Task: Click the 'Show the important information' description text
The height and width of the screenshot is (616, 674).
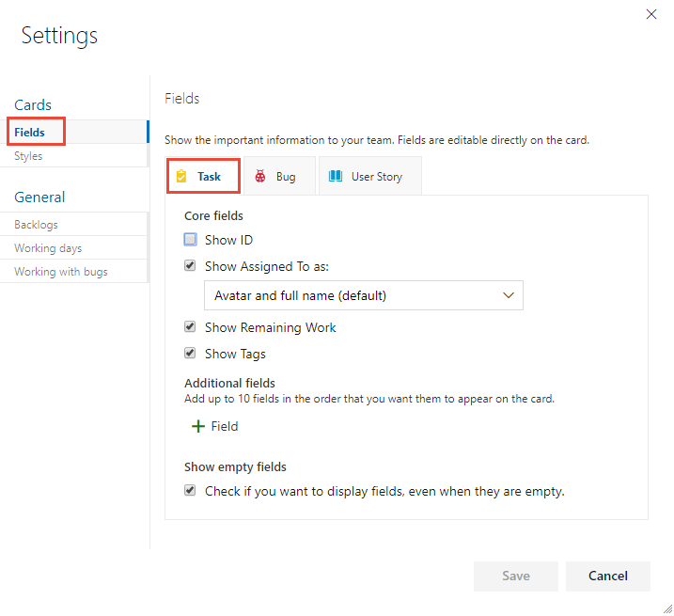Action: [377, 140]
